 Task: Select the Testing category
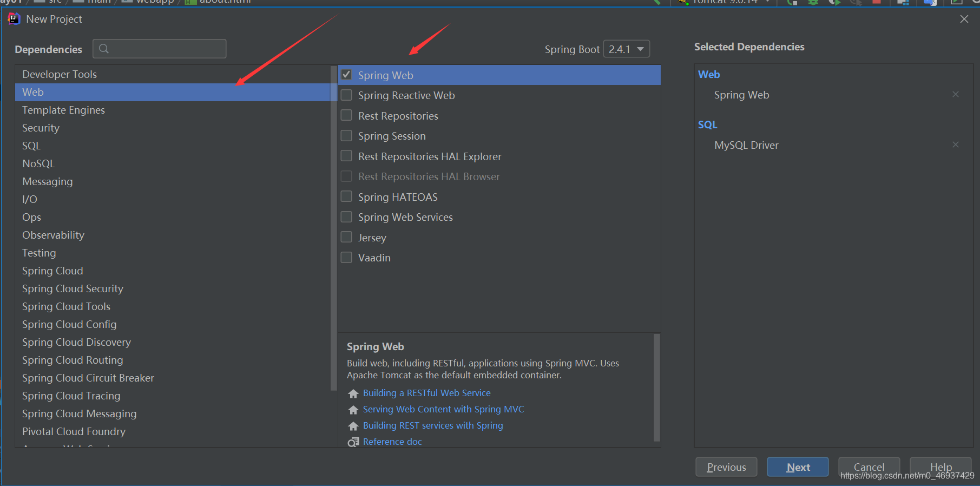tap(173, 253)
